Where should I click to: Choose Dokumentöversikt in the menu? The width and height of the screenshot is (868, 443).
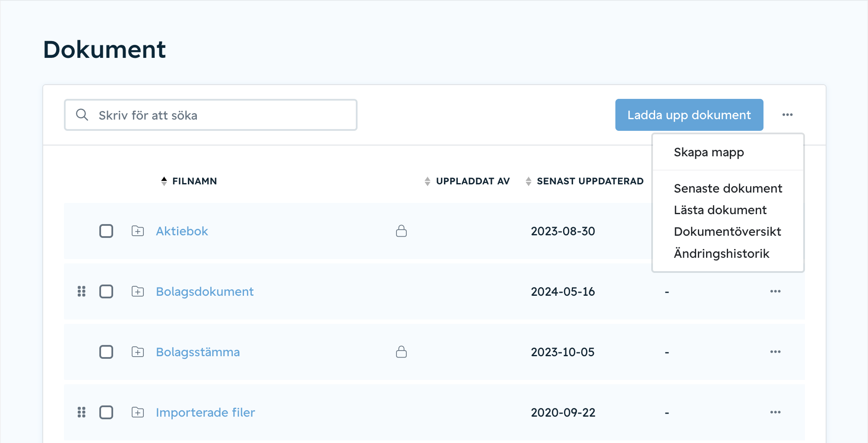tap(727, 232)
